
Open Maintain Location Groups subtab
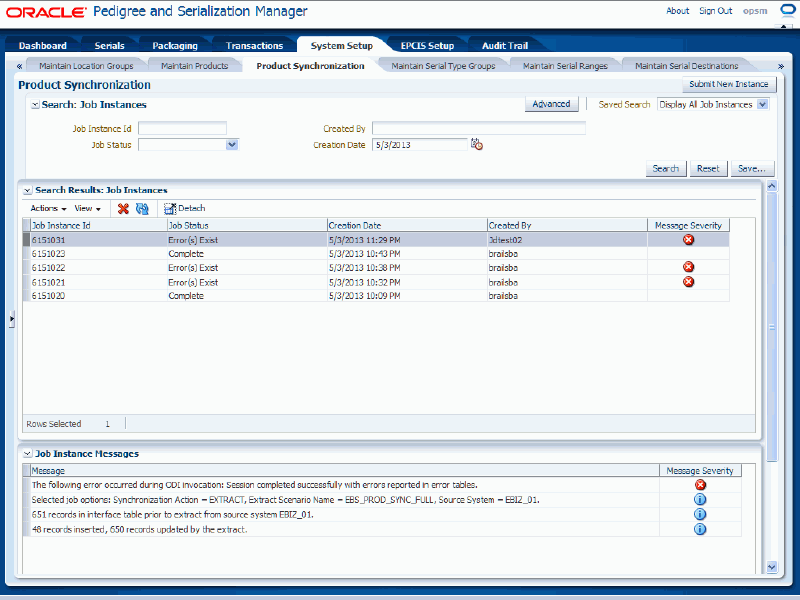pos(86,66)
